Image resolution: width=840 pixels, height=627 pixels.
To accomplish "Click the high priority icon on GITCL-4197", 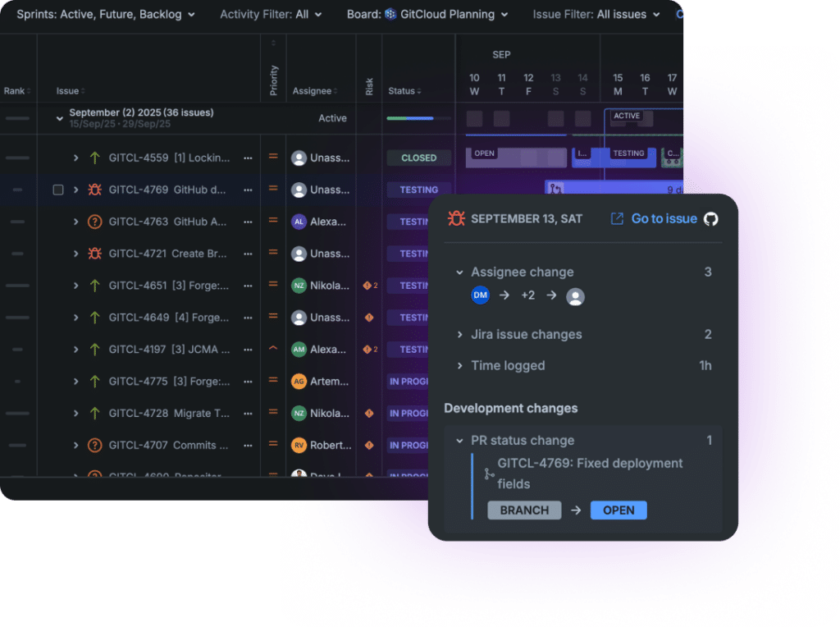I will 273,348.
